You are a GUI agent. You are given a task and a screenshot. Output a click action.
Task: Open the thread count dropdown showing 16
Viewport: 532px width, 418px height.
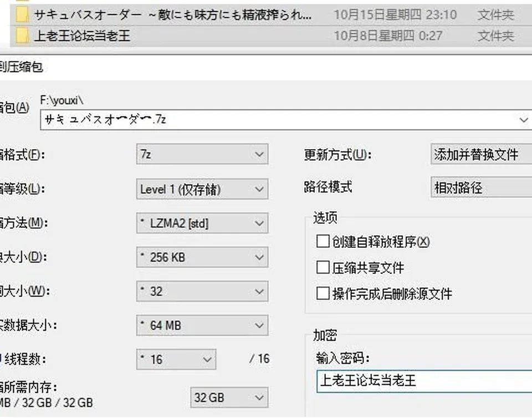tap(176, 359)
